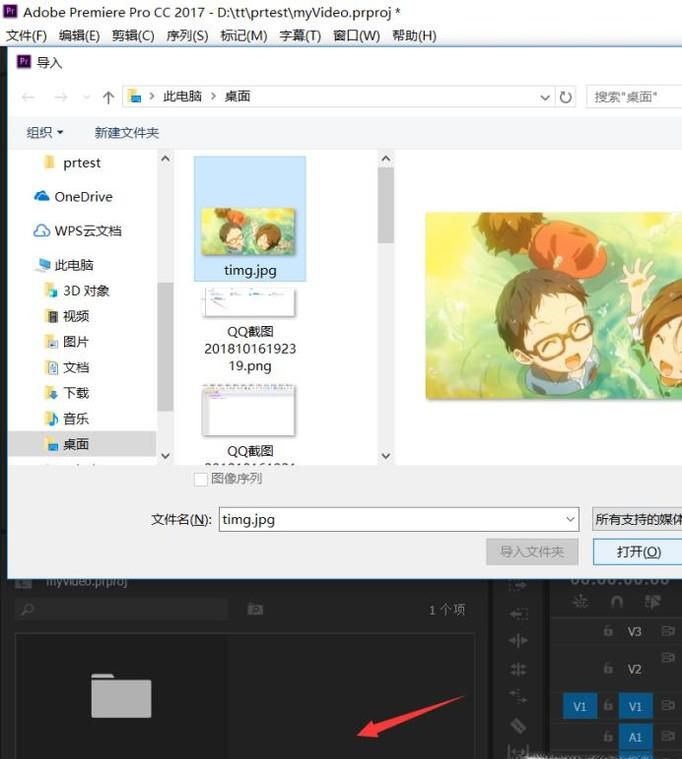The width and height of the screenshot is (682, 759).
Task: Select WPS云文档 in navigation pane
Action: tap(77, 231)
